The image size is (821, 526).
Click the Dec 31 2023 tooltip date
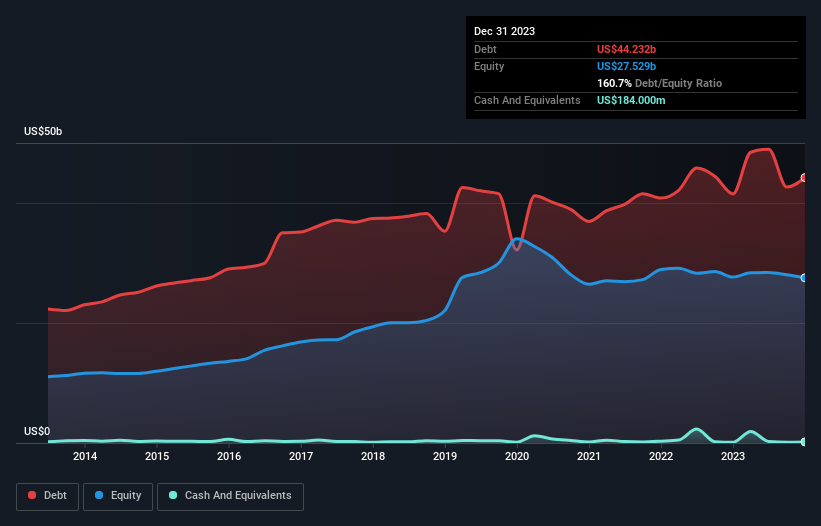pyautogui.click(x=504, y=31)
